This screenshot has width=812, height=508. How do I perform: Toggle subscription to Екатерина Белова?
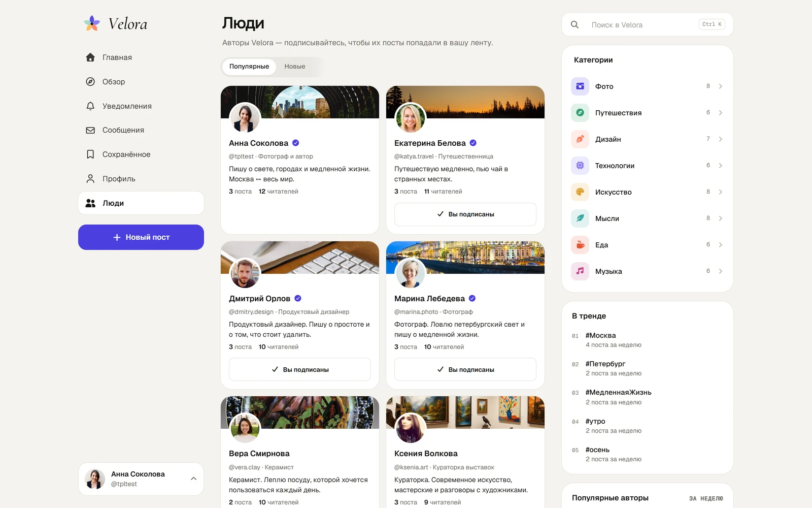pos(465,214)
